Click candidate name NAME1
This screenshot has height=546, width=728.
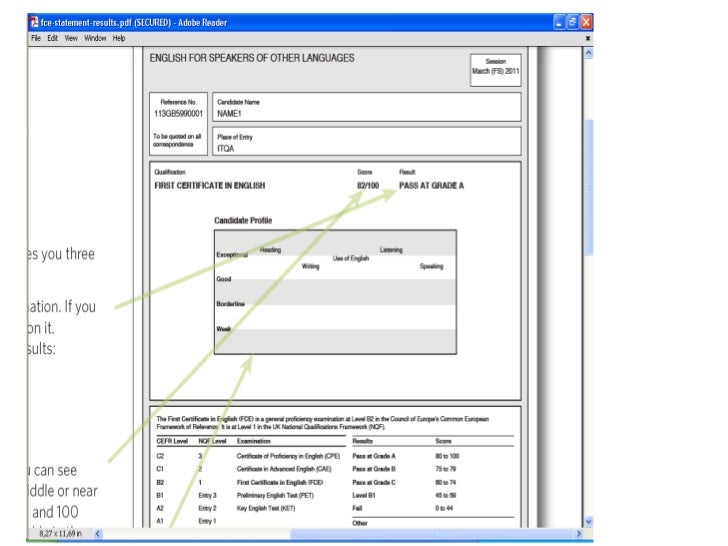(229, 113)
